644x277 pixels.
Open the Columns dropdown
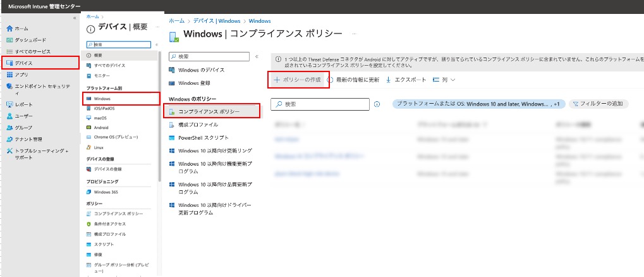click(444, 80)
